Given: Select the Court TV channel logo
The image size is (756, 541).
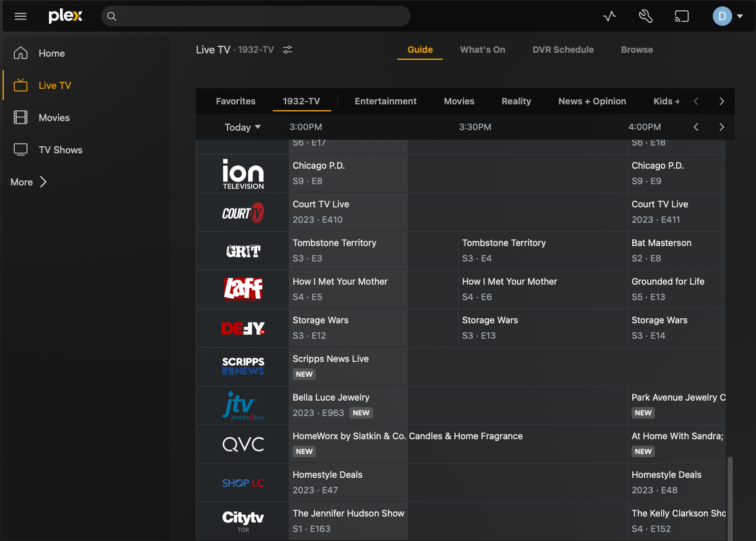Looking at the screenshot, I should click(243, 213).
